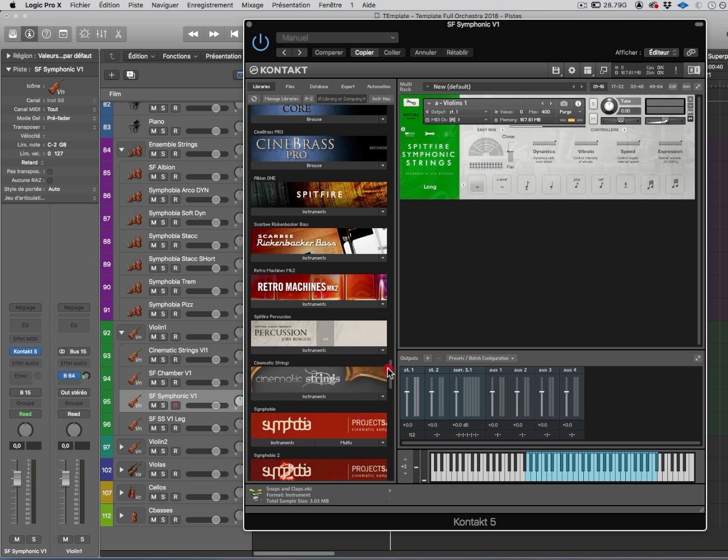Screen dimensions: 728x560
Task: Open the Editors scissors icon
Action: click(118, 34)
